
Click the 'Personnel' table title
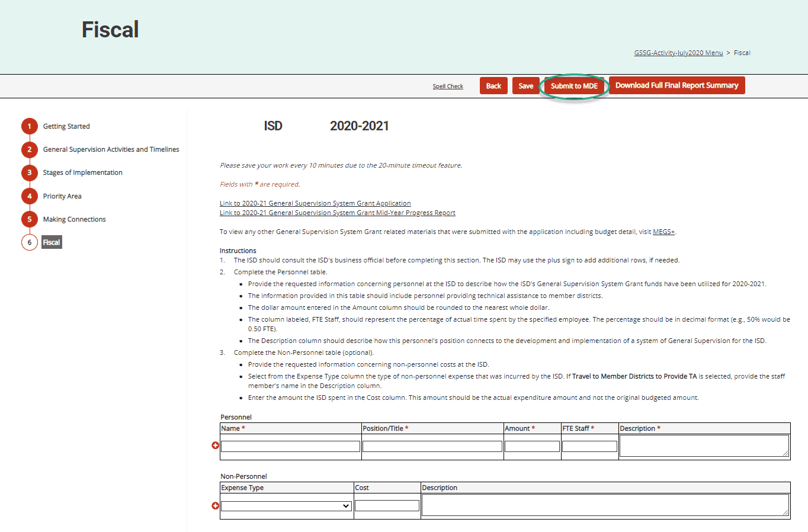pos(236,417)
